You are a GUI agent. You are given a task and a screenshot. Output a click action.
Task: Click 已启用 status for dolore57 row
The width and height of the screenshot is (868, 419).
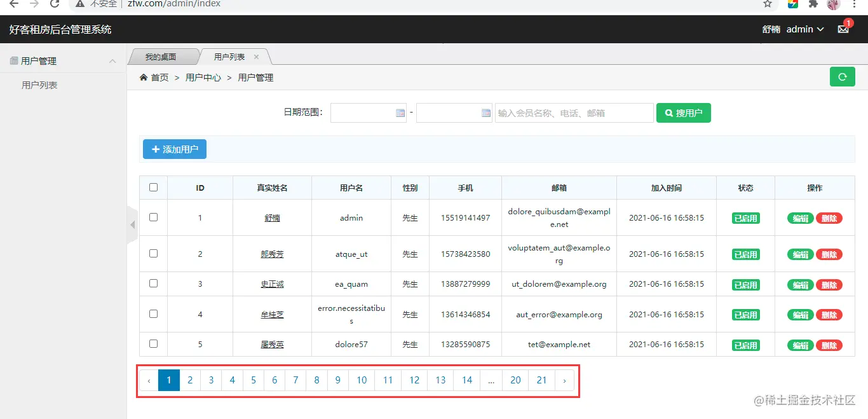click(x=745, y=345)
